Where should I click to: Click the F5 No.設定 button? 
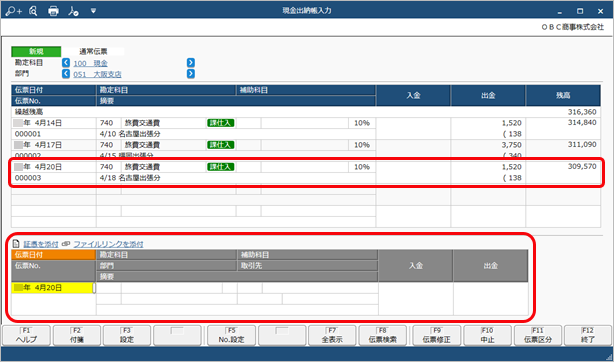(x=231, y=335)
